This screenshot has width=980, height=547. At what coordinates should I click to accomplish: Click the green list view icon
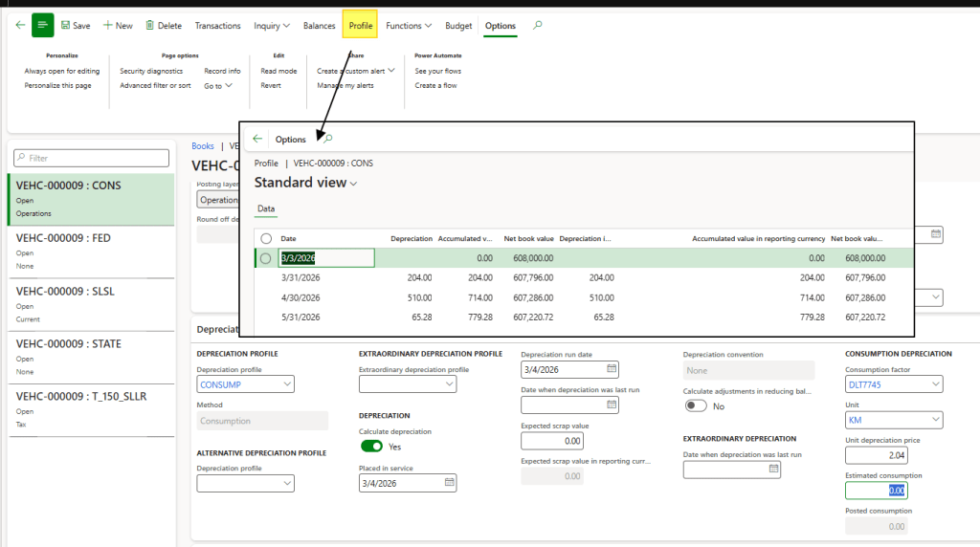point(43,26)
